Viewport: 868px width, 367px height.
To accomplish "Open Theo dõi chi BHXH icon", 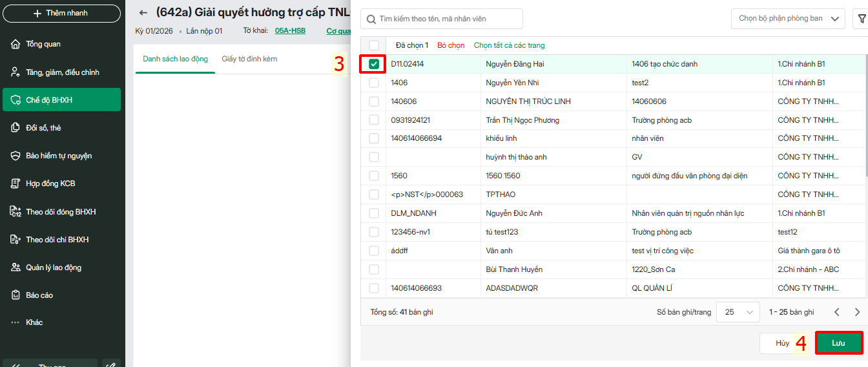I will click(16, 240).
